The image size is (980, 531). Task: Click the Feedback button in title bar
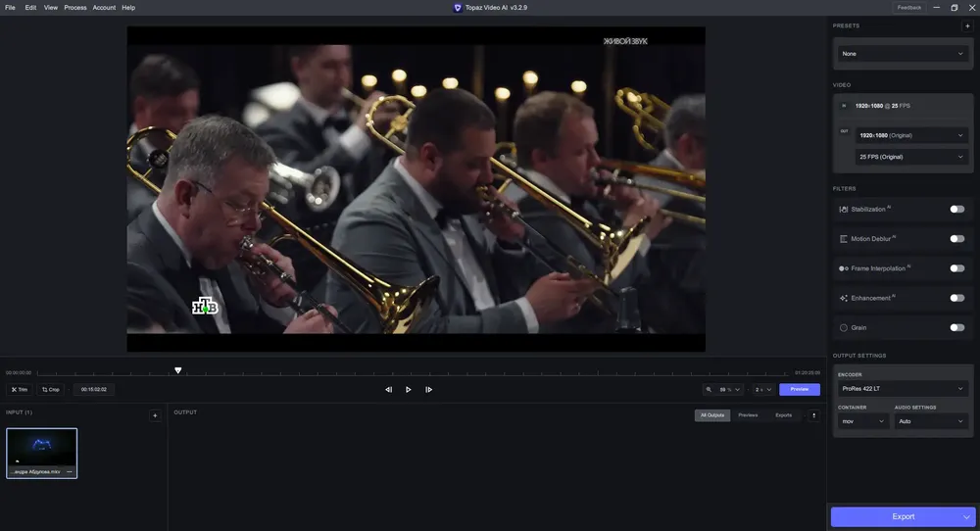pos(908,8)
